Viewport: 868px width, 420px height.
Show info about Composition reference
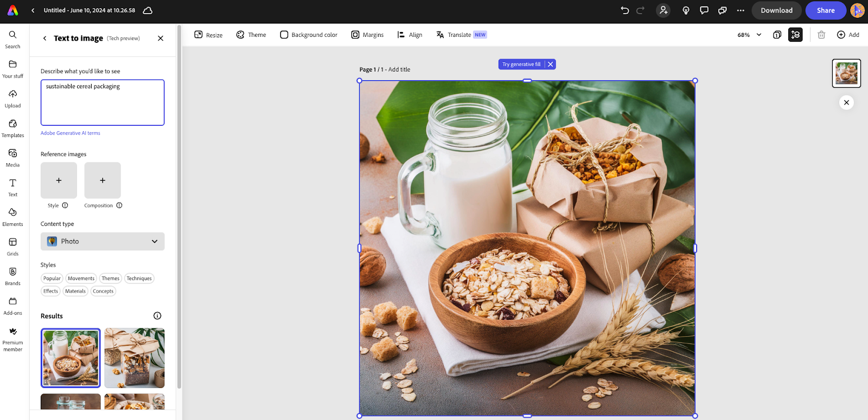pos(119,205)
